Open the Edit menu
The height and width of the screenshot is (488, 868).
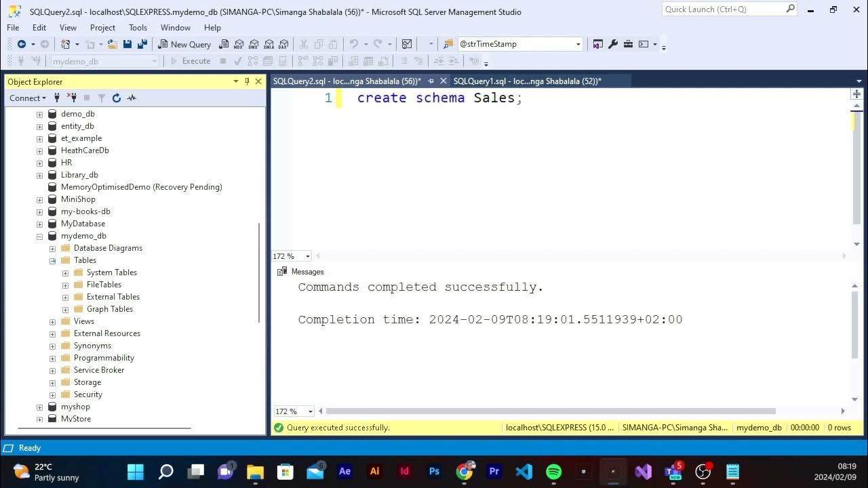39,28
